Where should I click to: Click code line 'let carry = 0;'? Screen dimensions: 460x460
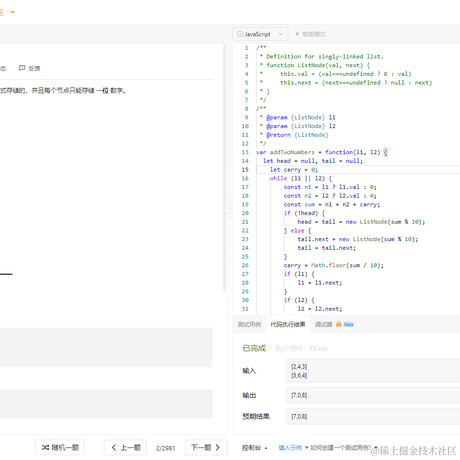pyautogui.click(x=294, y=170)
